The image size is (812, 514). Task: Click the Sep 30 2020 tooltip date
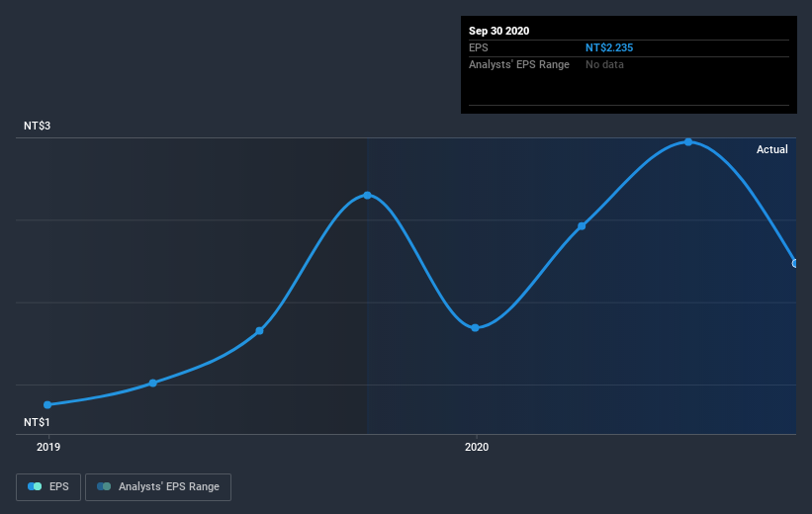[x=498, y=31]
